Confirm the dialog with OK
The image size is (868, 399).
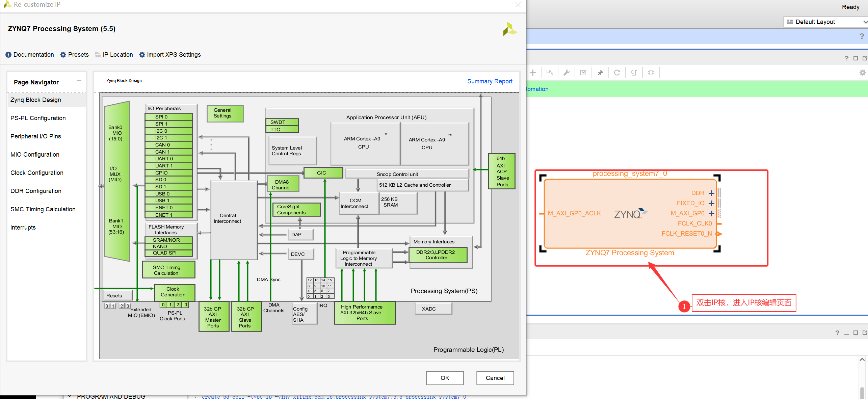tap(445, 378)
